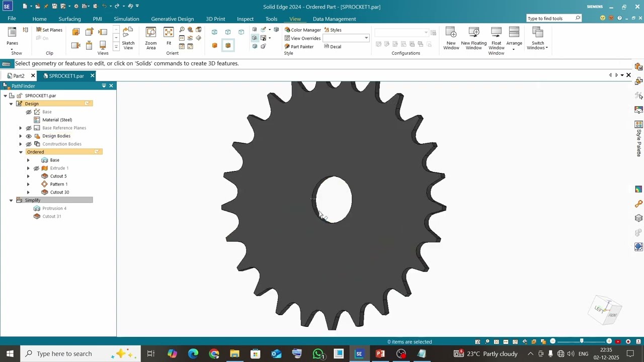This screenshot has height=362, width=644.
Task: Click the Material (Steel) icon in PathFinder
Action: tap(37, 120)
